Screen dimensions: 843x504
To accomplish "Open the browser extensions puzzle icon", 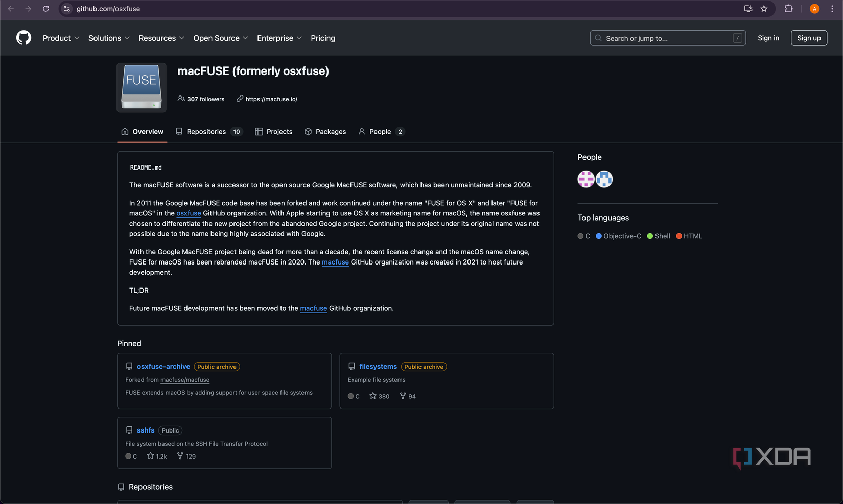I will (788, 9).
